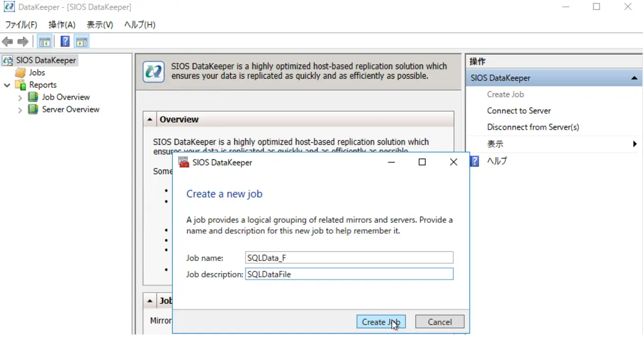Close the Create a new job dialog

pyautogui.click(x=453, y=162)
